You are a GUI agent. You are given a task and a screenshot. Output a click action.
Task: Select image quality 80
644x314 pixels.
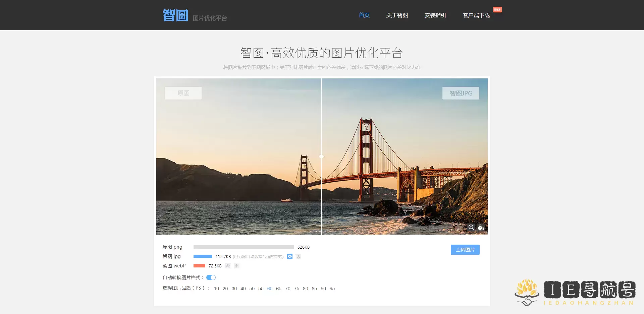tap(305, 289)
